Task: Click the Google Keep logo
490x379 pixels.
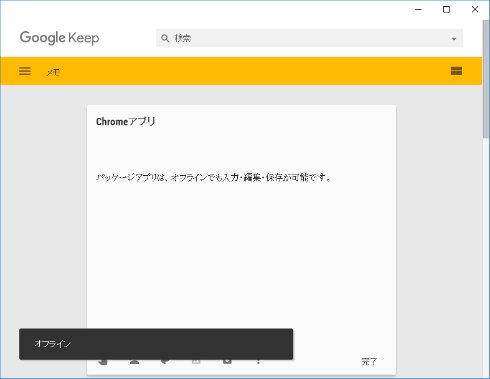Action: click(x=59, y=38)
